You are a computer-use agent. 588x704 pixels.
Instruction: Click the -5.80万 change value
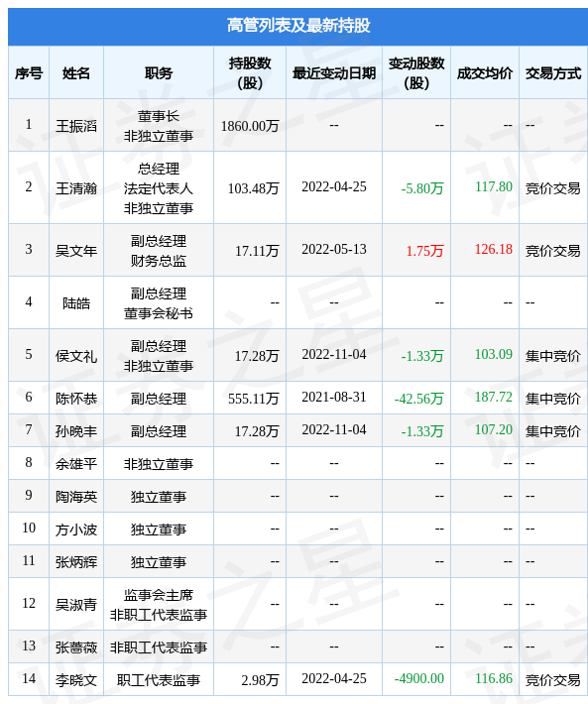click(422, 188)
